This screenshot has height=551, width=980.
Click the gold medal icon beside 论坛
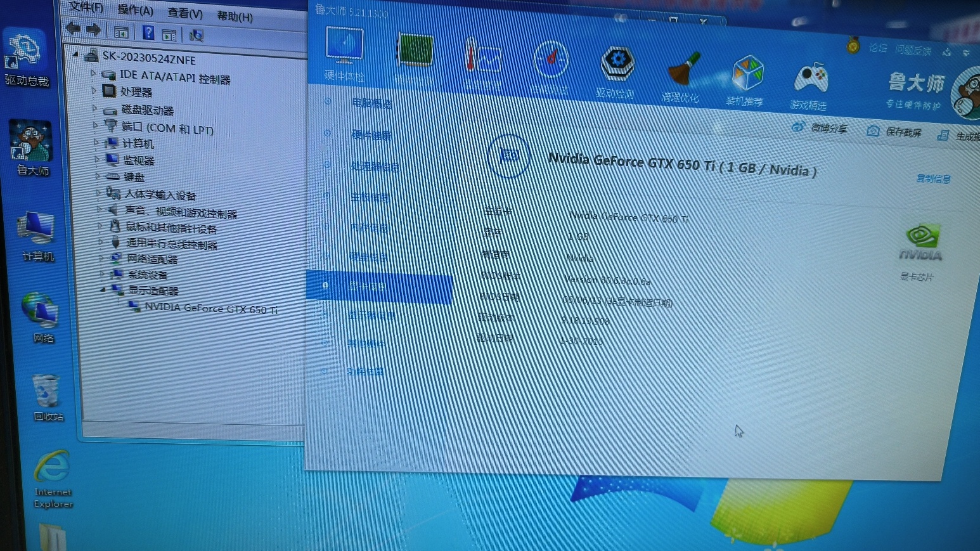[853, 45]
